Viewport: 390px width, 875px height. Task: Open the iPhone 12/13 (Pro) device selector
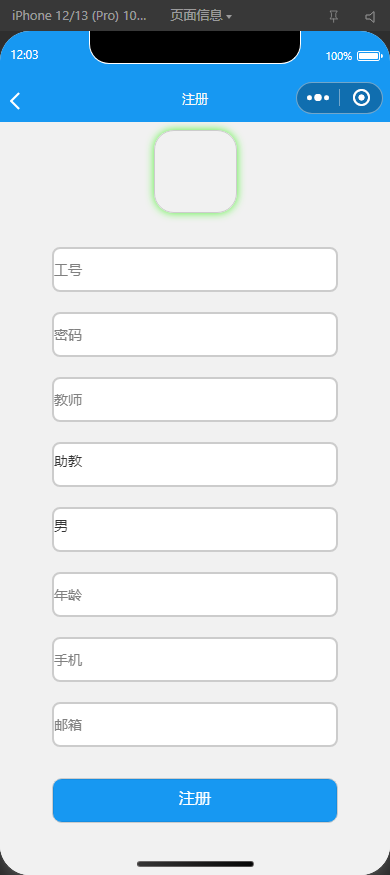point(79,16)
